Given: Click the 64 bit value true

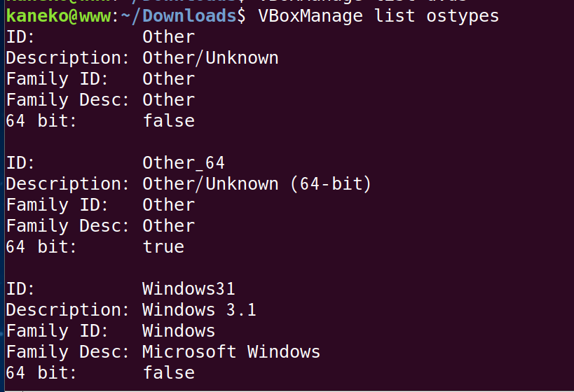Looking at the screenshot, I should pyautogui.click(x=163, y=247).
